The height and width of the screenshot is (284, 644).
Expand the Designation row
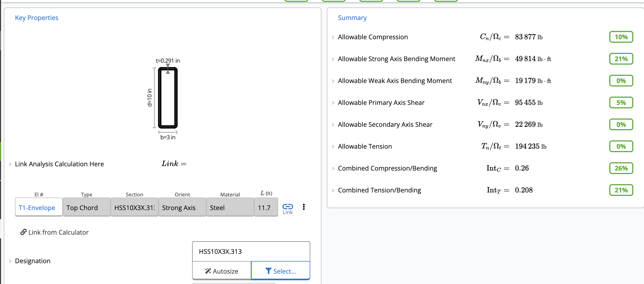pyautogui.click(x=10, y=261)
